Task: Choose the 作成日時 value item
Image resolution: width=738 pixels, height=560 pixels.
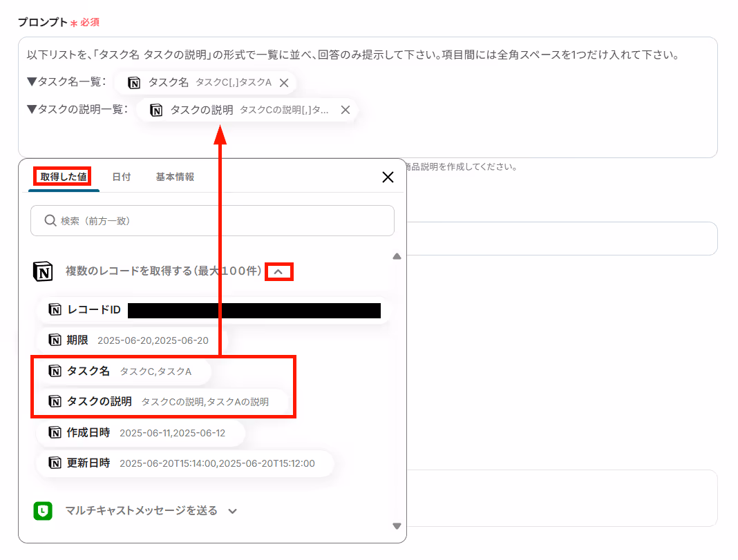Action: [x=141, y=432]
